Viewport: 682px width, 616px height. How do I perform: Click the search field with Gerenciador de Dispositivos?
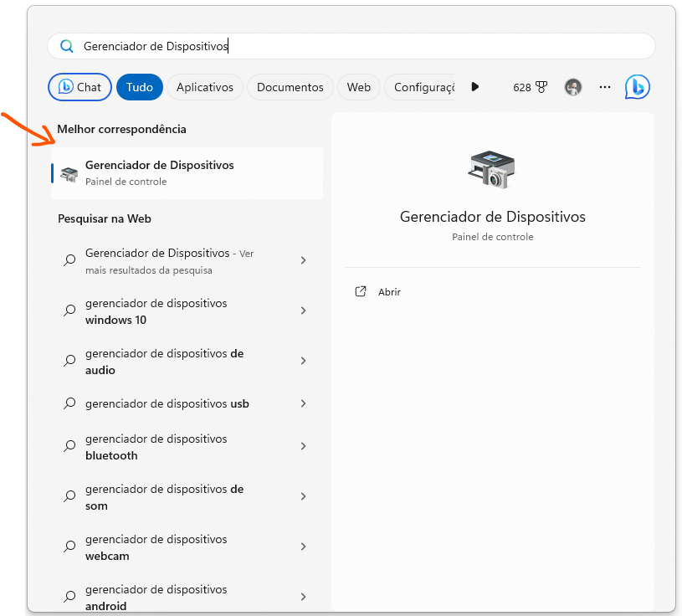[x=351, y=46]
